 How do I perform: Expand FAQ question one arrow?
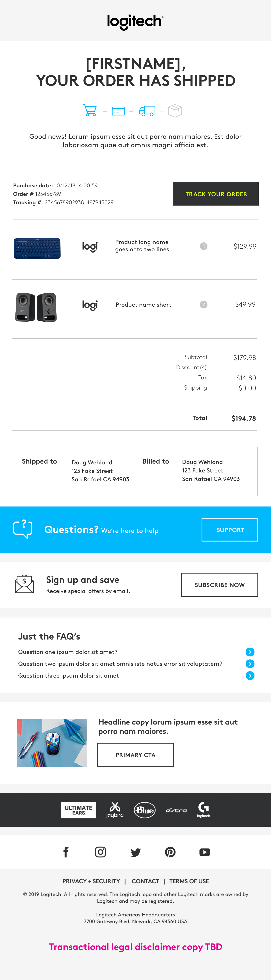250,652
